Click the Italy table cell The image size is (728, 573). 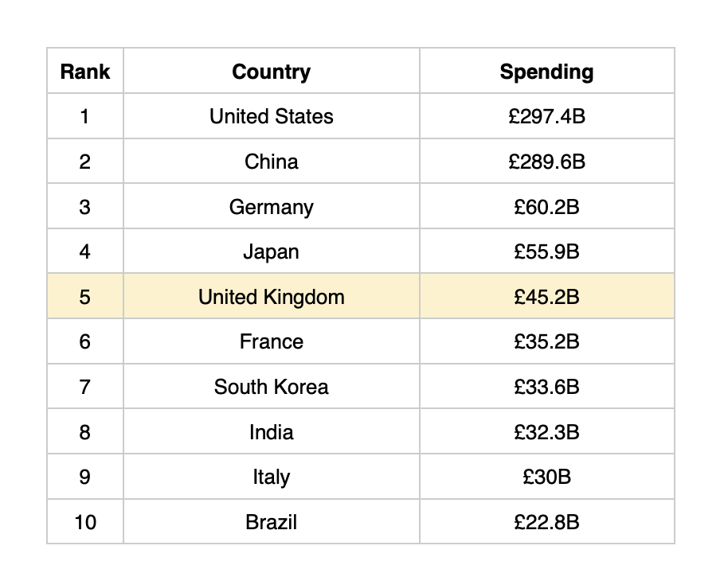click(271, 477)
